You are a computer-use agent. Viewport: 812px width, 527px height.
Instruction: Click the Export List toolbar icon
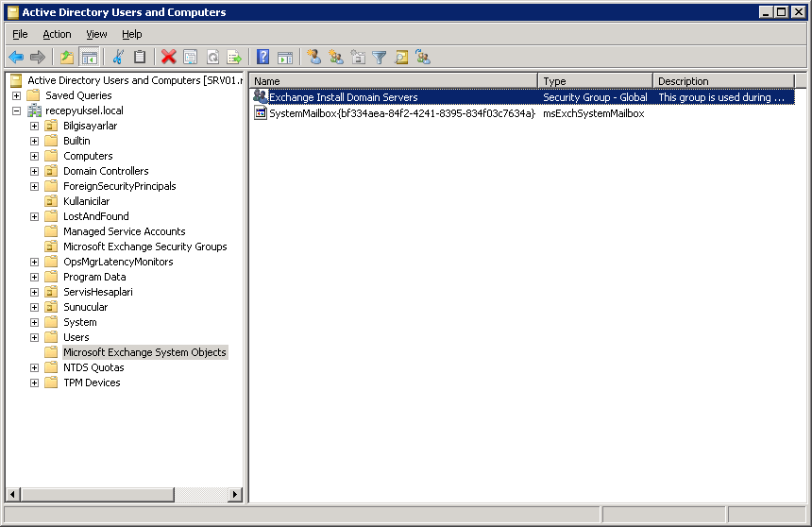234,57
